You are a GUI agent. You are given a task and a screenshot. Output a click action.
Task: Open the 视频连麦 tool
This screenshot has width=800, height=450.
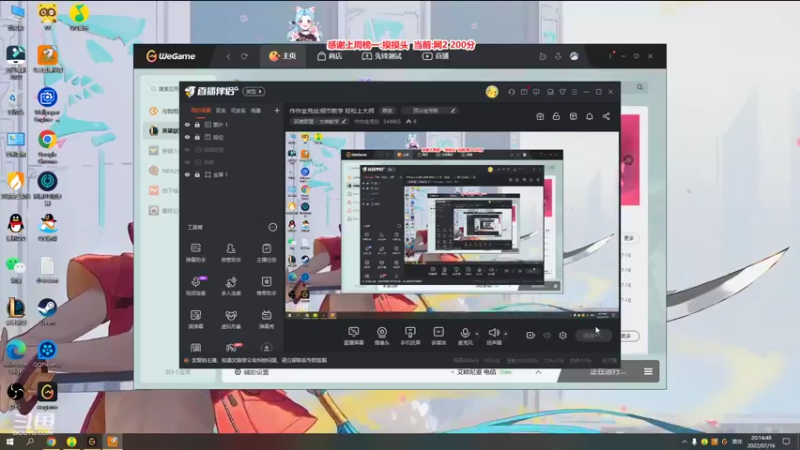click(195, 286)
